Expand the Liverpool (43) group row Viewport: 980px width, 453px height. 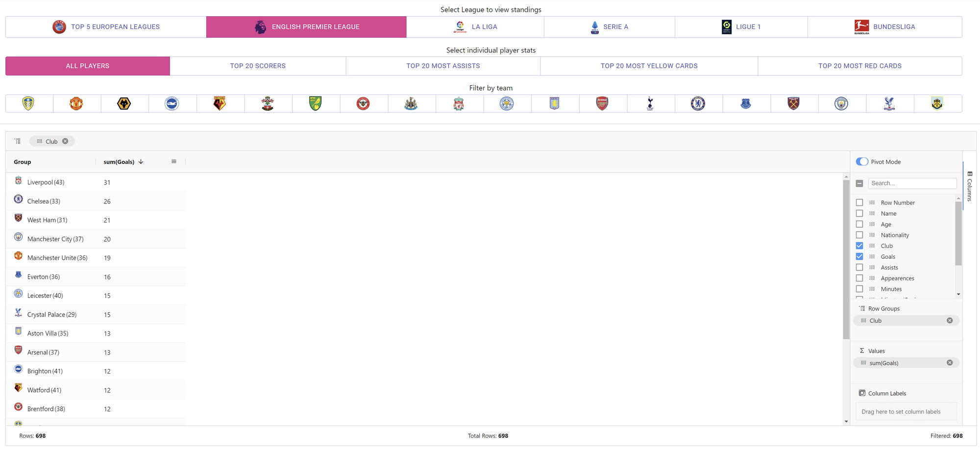pyautogui.click(x=96, y=182)
